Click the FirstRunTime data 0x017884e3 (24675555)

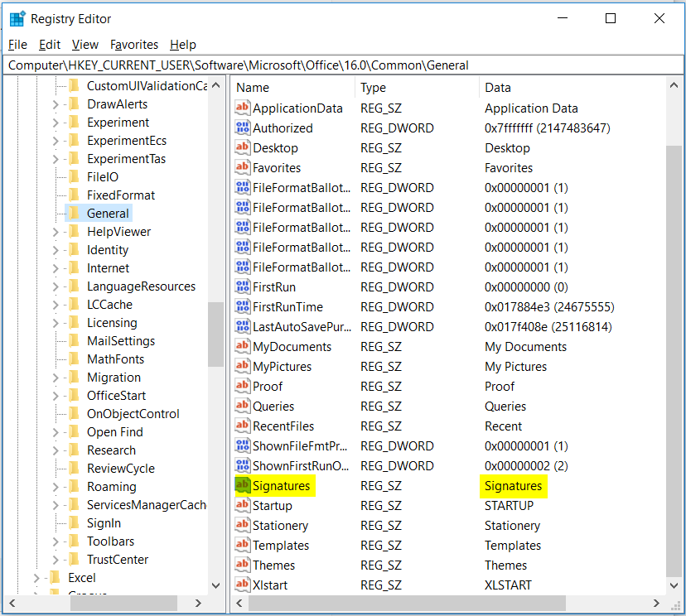click(549, 307)
